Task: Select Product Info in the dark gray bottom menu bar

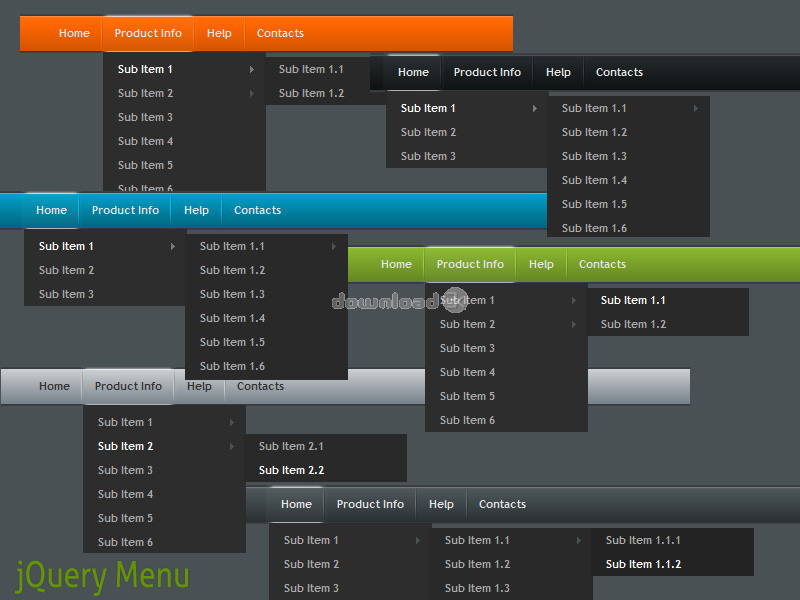Action: [370, 504]
